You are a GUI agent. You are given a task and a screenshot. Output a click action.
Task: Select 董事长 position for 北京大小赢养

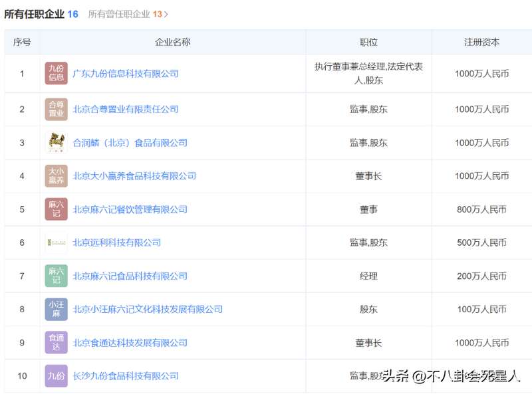pyautogui.click(x=368, y=176)
